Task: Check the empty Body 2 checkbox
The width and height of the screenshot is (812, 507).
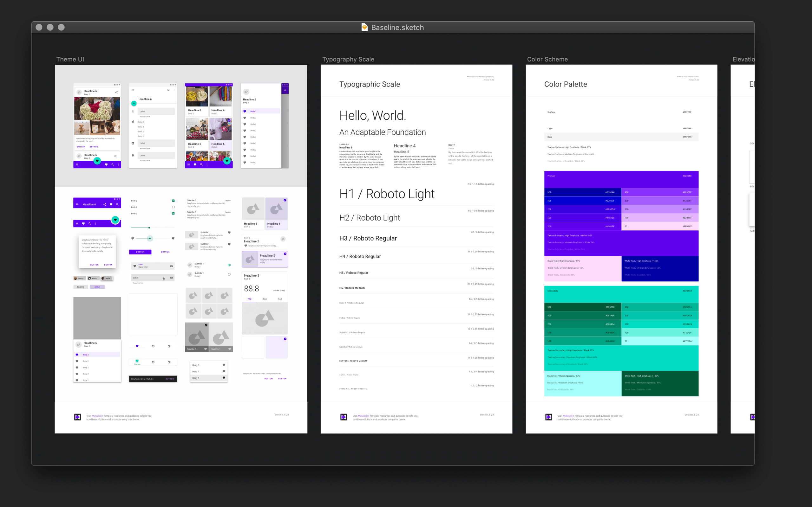Action: [174, 207]
